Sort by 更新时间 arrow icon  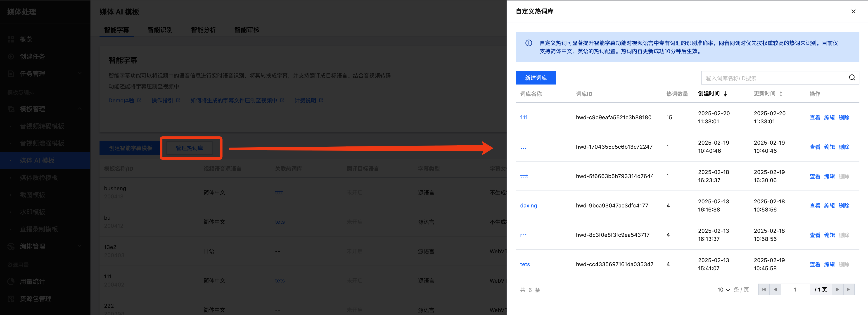pos(781,94)
